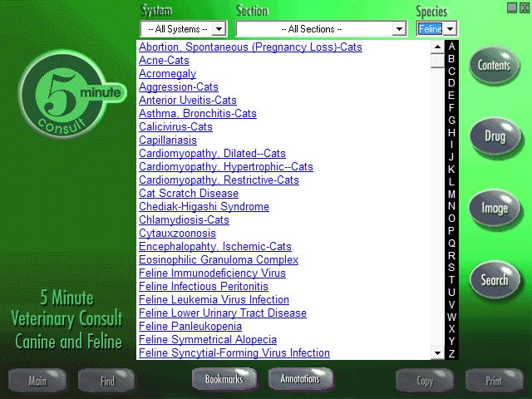This screenshot has width=532, height=399.
Task: Open the Chlamydiosis-Cats topic
Action: [184, 219]
